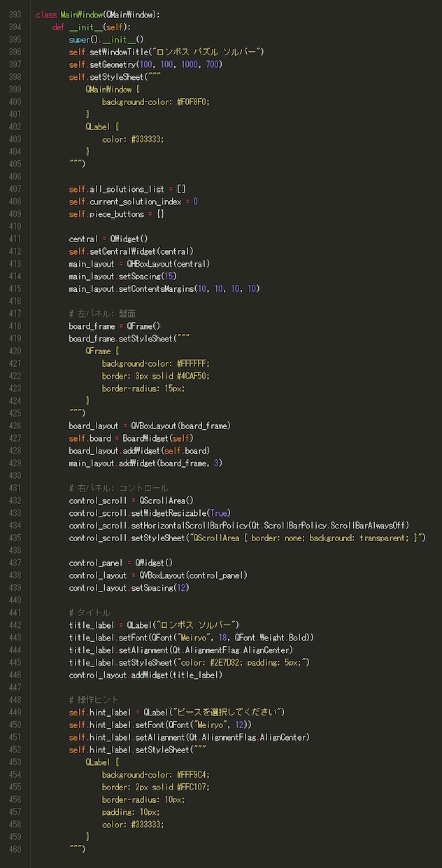Click 'control_layout = QVBoxLayout(control_panel)'
The height and width of the screenshot is (868, 442).
pos(158,575)
